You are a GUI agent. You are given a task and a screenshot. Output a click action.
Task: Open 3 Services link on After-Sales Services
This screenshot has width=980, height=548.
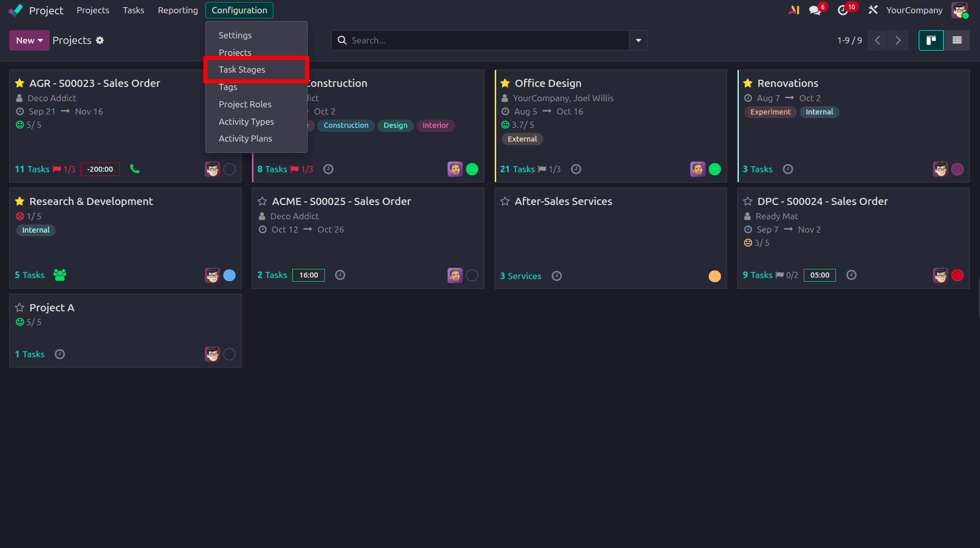520,276
